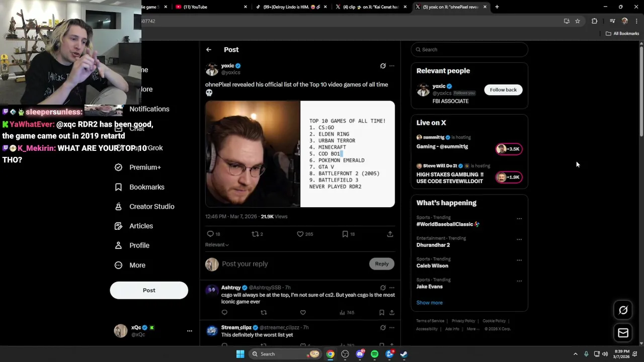Image resolution: width=644 pixels, height=362 pixels.
Task: Open the Chrome three-dot menu
Action: 637,21
